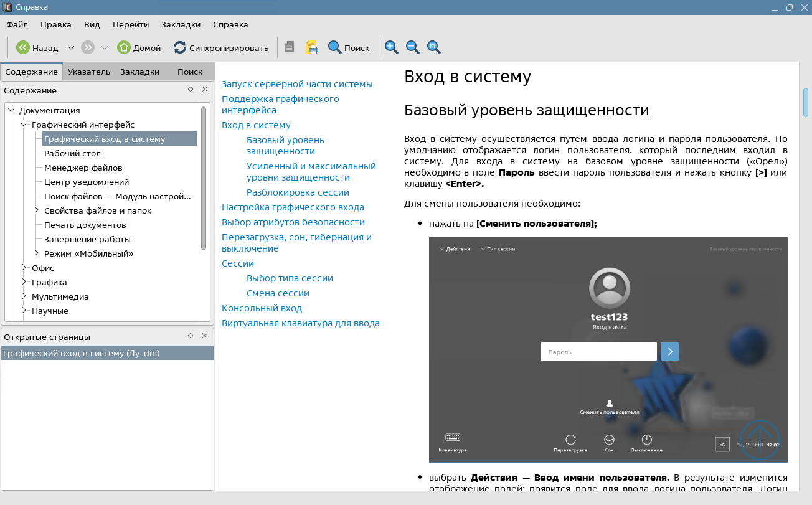Click the Справка application icon in title bar

(7, 7)
